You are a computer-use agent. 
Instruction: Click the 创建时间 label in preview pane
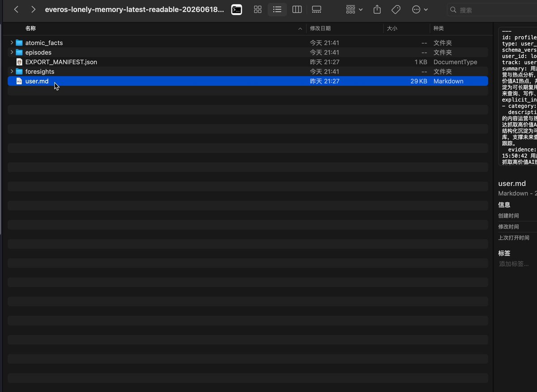coord(508,216)
